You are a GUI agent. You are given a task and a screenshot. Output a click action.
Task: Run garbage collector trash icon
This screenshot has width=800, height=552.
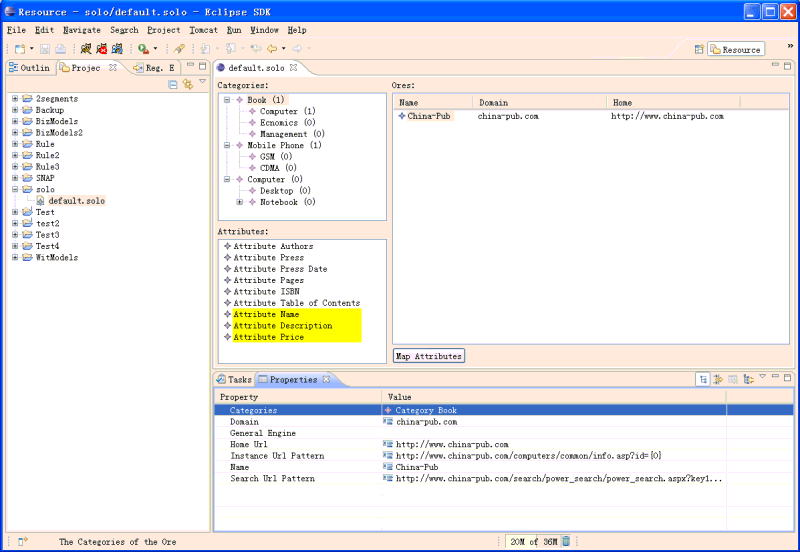tap(566, 541)
